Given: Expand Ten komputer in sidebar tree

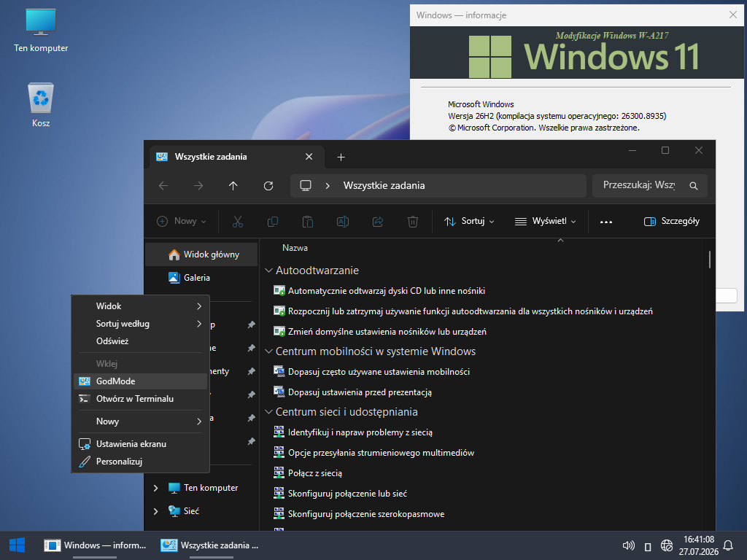Looking at the screenshot, I should (156, 488).
